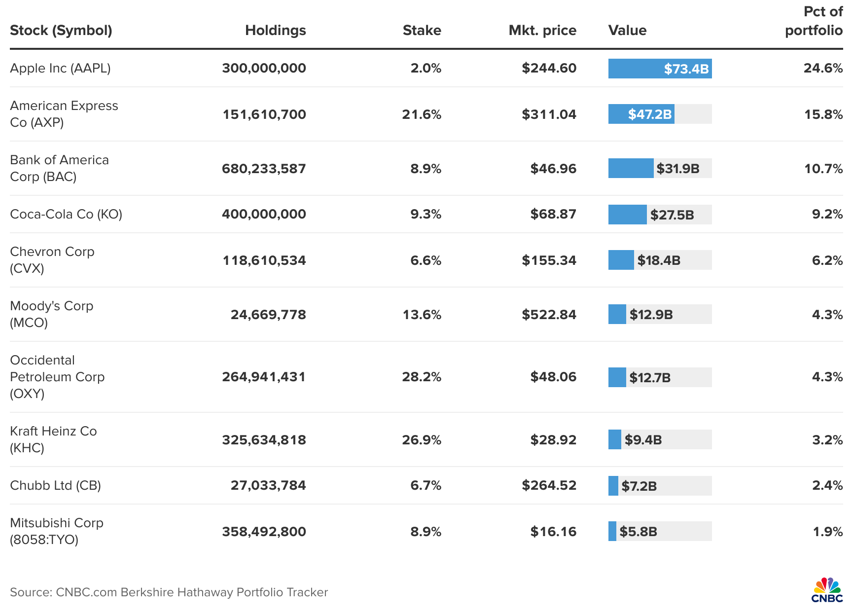The width and height of the screenshot is (853, 616).
Task: Click the Holdings column header
Action: pos(275,31)
